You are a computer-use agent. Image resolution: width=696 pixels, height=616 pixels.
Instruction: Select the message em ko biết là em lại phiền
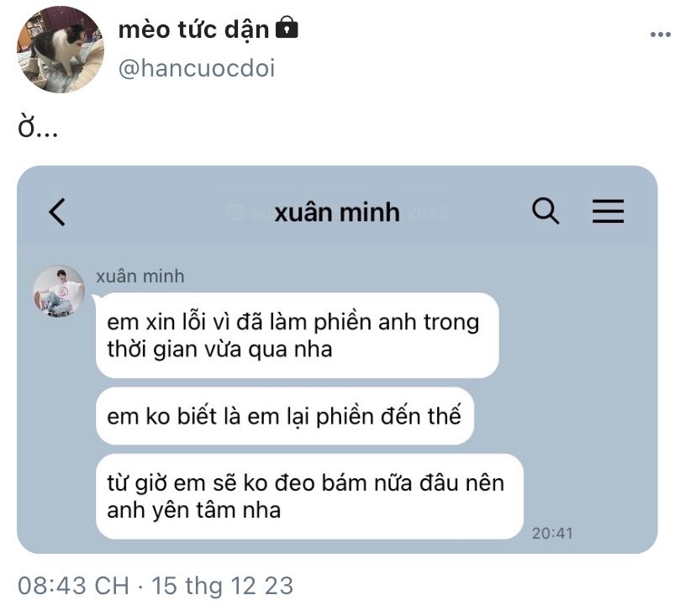tap(284, 416)
